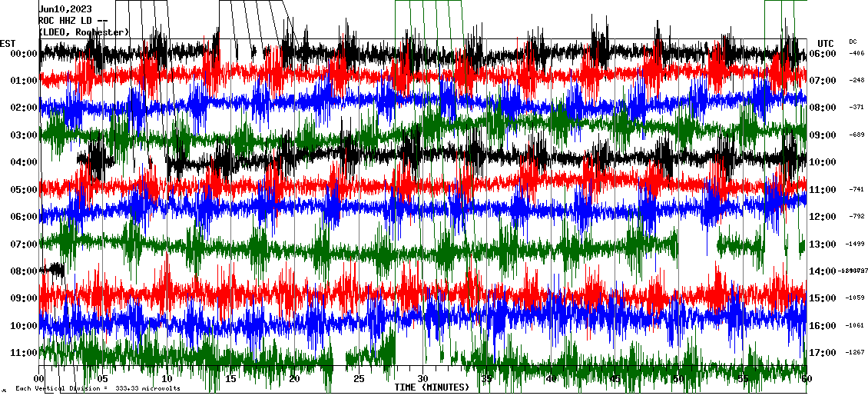The image size is (868, 399).
Task: Pick the 14:00 UTC time label
Action: coord(823,271)
